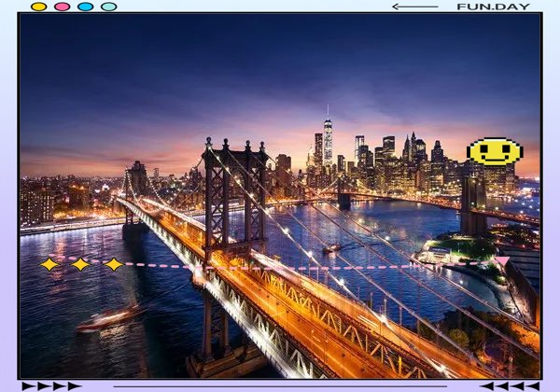The height and width of the screenshot is (392, 560).
Task: Click the bridge skyline photo
Action: click(x=280, y=196)
